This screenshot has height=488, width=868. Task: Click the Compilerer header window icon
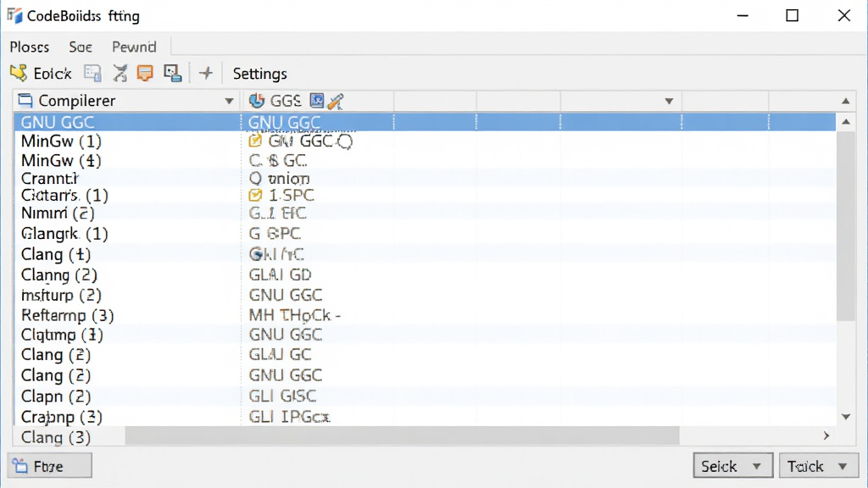tap(25, 100)
